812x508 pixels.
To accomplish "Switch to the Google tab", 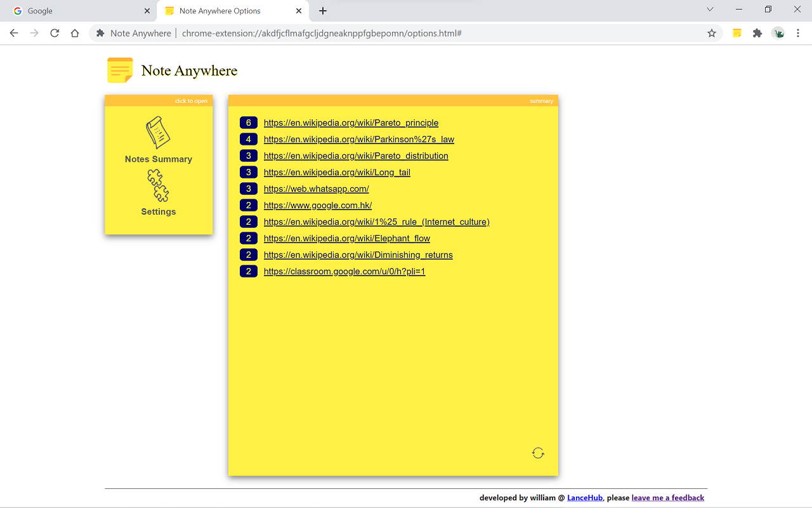I will [x=78, y=11].
